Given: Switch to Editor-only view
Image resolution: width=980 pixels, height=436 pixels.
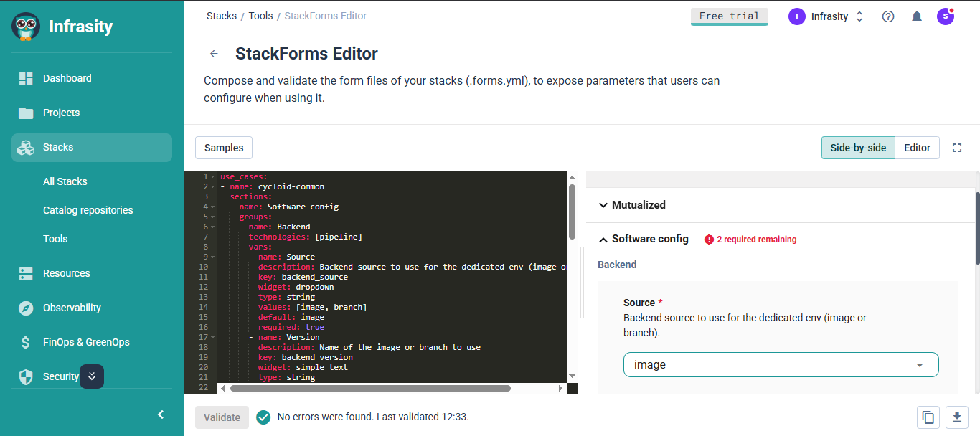Looking at the screenshot, I should click(917, 148).
